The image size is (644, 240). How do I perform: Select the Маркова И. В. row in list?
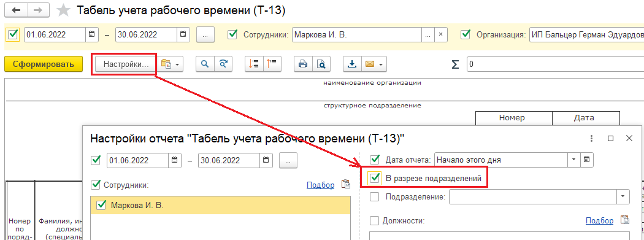(221, 205)
